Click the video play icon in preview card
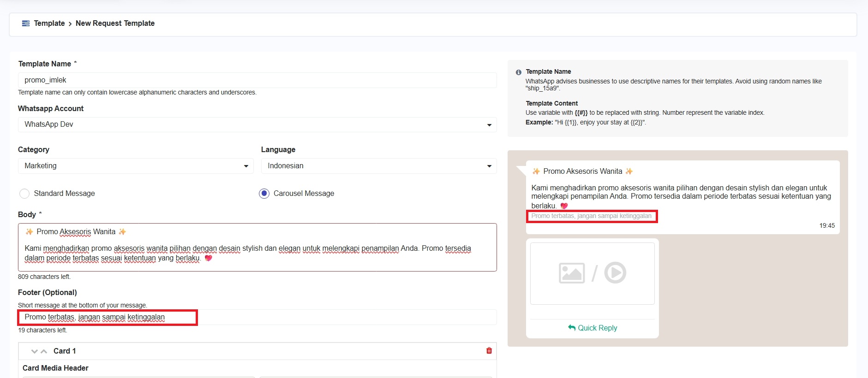The image size is (868, 378). click(615, 273)
